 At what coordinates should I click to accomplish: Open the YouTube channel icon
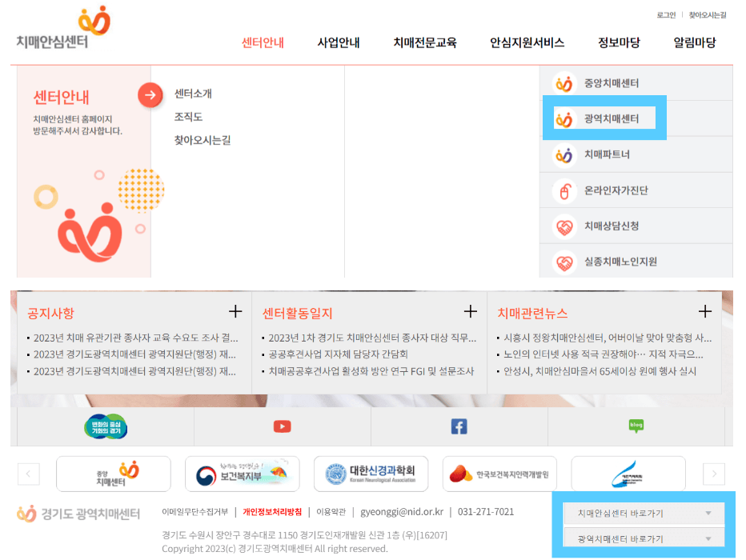(x=282, y=426)
